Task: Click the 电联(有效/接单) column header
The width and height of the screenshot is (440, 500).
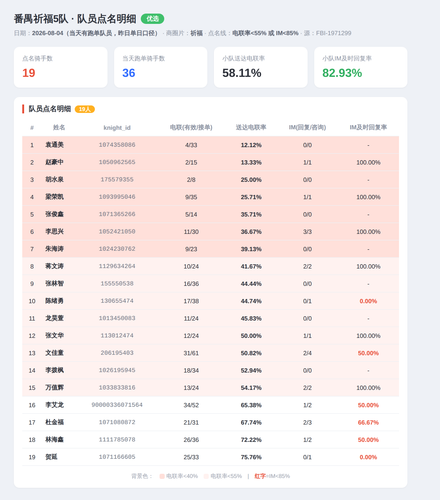Action: [x=191, y=127]
